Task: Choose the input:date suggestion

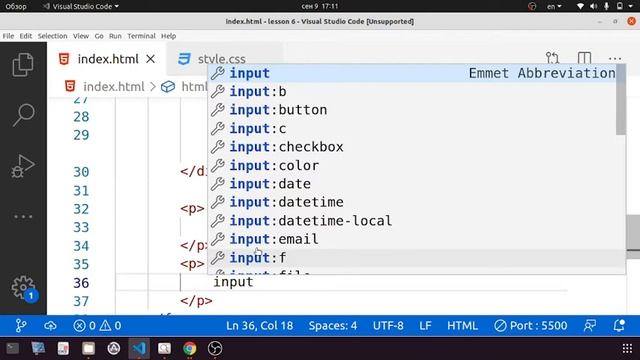Action: [x=413, y=184]
